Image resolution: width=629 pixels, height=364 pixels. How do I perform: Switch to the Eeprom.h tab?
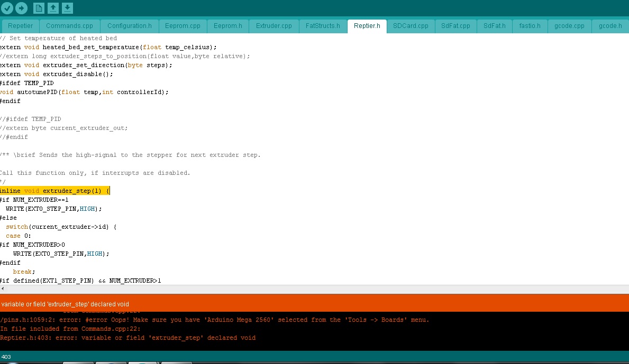(x=228, y=26)
